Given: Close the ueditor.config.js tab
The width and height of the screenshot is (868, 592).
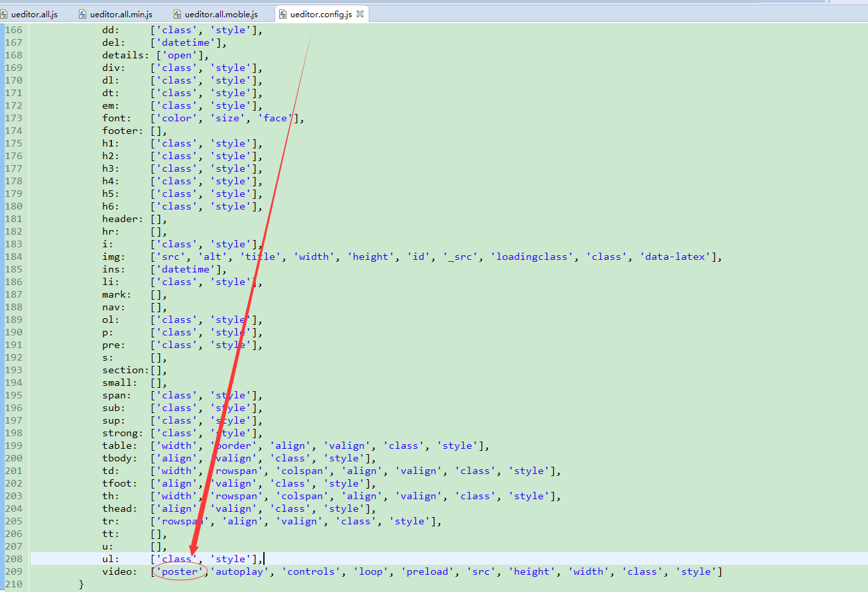Looking at the screenshot, I should (360, 14).
